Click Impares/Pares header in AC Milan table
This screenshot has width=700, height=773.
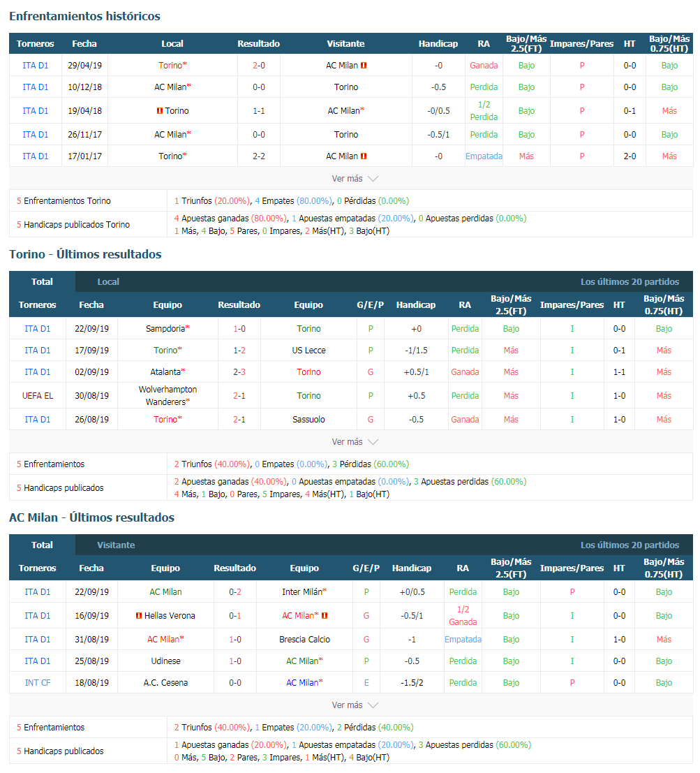[x=572, y=568]
